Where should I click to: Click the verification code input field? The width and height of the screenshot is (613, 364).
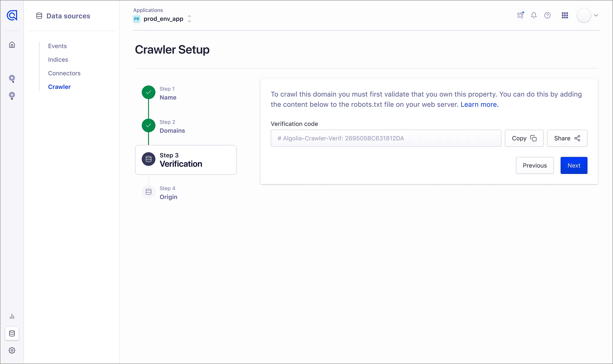[x=386, y=138]
